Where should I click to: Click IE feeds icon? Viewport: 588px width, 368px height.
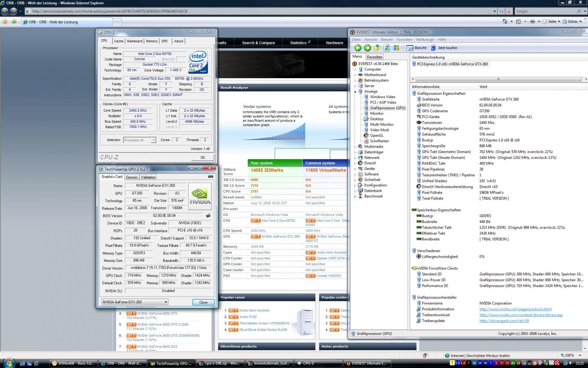coord(518,22)
